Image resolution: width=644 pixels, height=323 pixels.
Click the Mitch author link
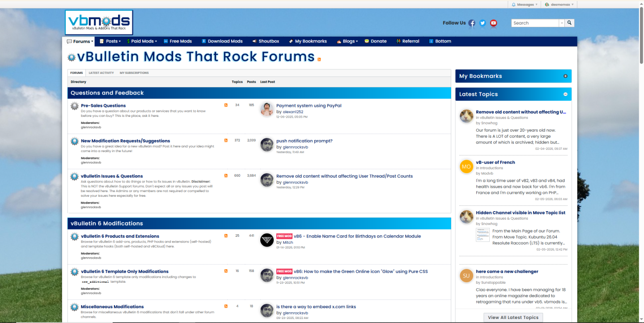288,242
